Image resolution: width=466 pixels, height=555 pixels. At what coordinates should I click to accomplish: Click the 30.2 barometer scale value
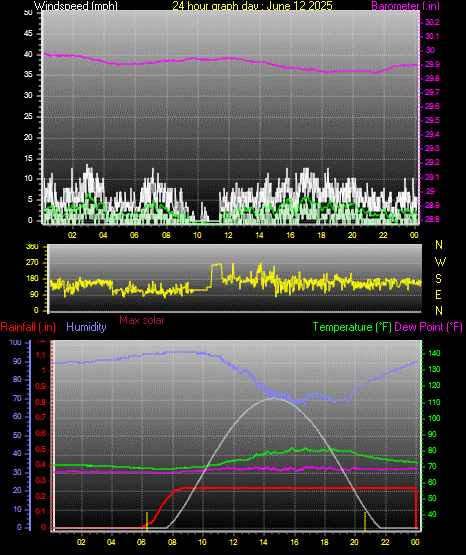tap(432, 22)
